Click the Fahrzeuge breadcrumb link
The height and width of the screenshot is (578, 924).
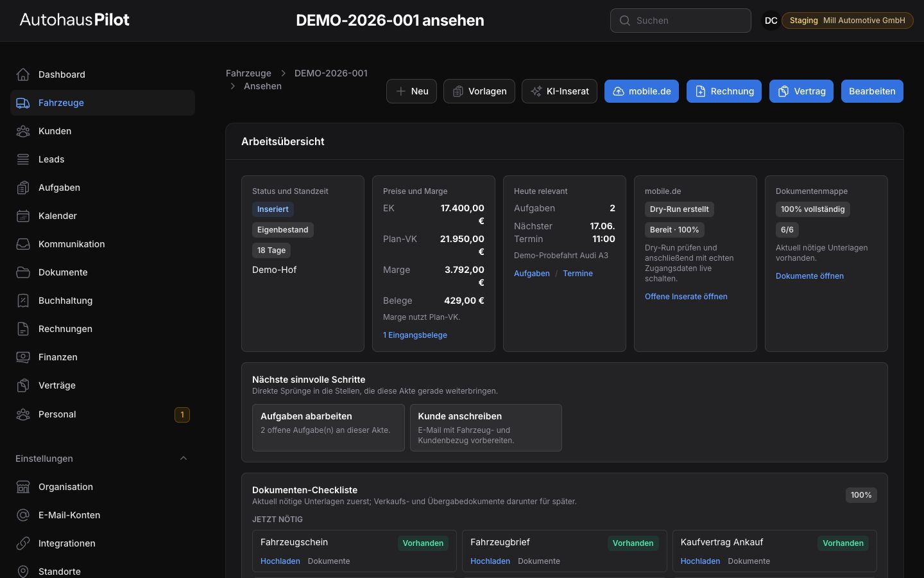pos(248,73)
